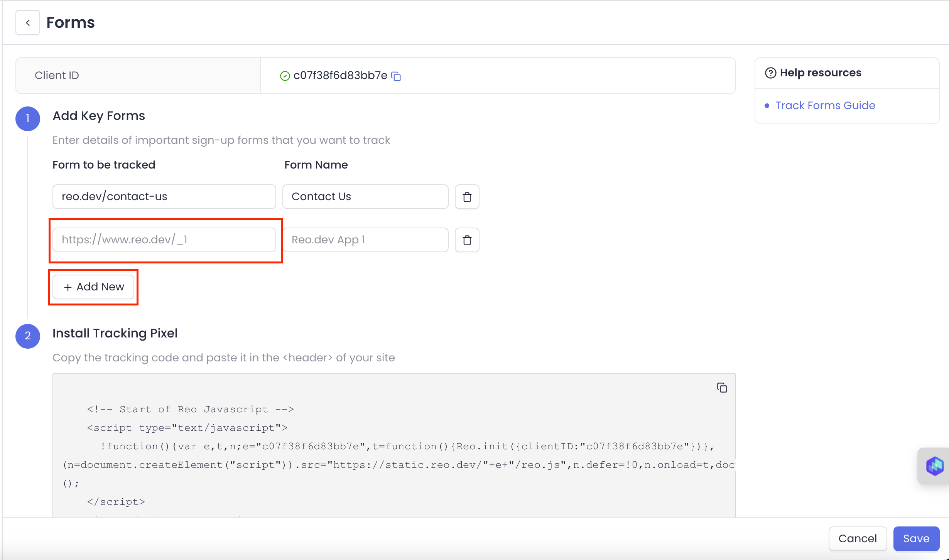Focus the reo.dev/contact-us URL field
Image resolution: width=949 pixels, height=560 pixels.
coord(164,197)
